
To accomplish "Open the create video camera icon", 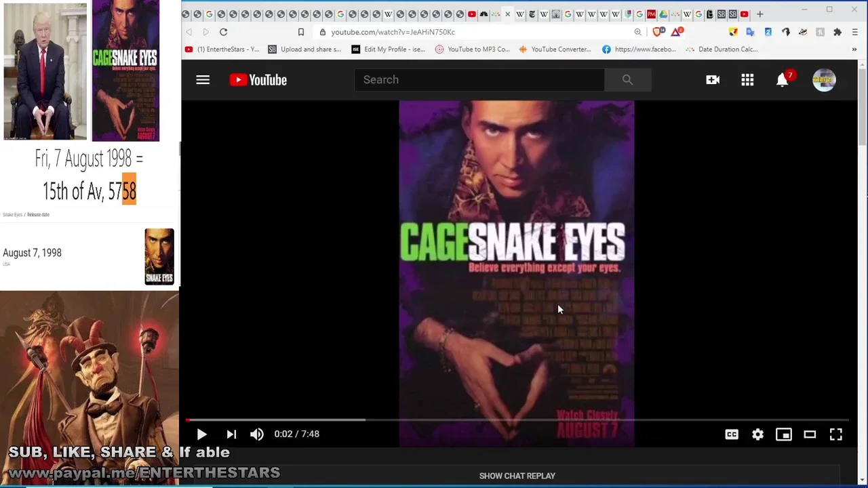I will point(713,80).
